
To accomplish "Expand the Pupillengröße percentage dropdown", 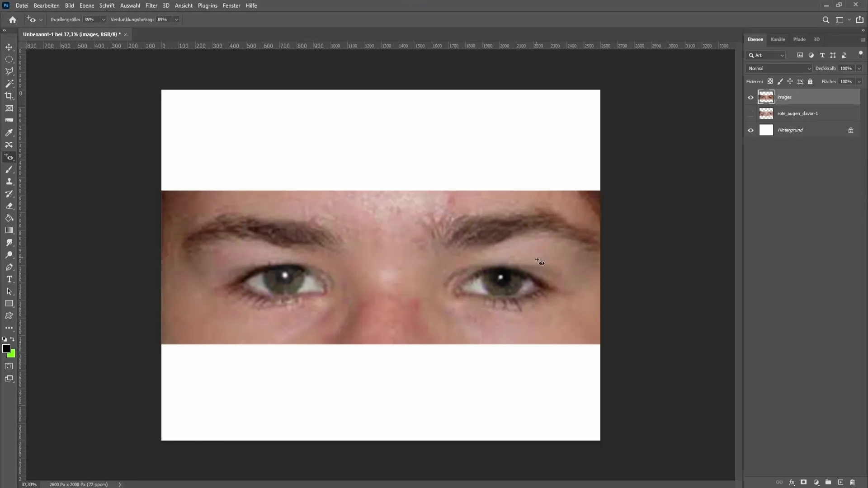I will [103, 20].
